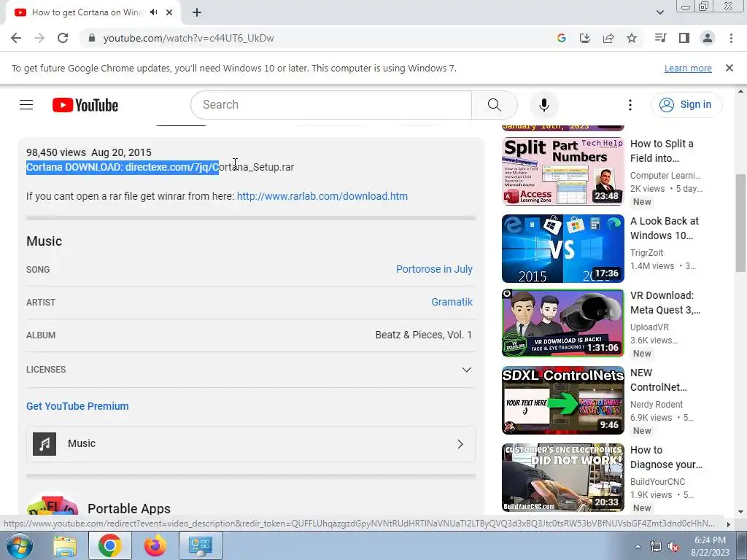Open CNC electronics did not work thumbnail
Viewport: 747px width, 560px height.
point(562,478)
